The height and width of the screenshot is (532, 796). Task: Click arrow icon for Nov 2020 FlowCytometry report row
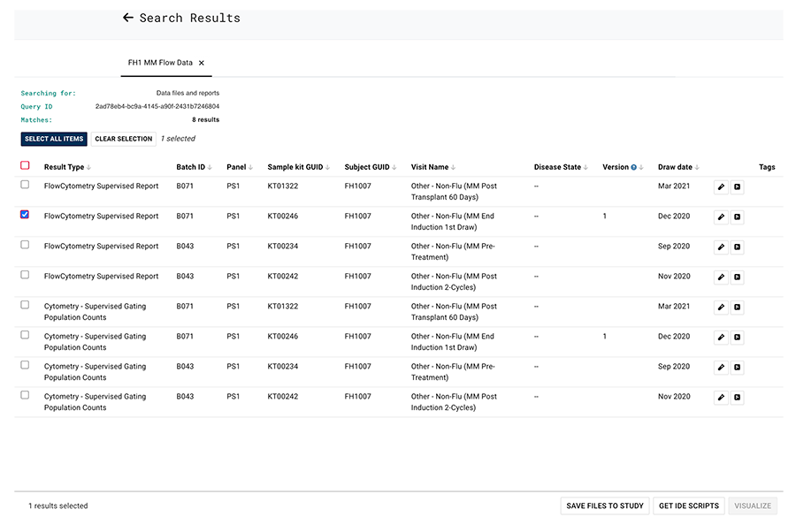pyautogui.click(x=738, y=277)
